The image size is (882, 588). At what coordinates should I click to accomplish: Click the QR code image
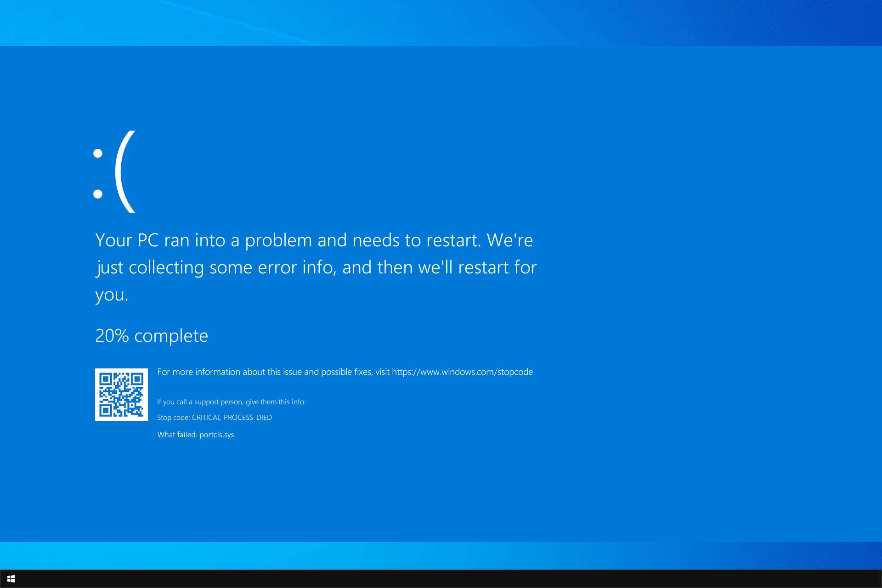pos(121,395)
